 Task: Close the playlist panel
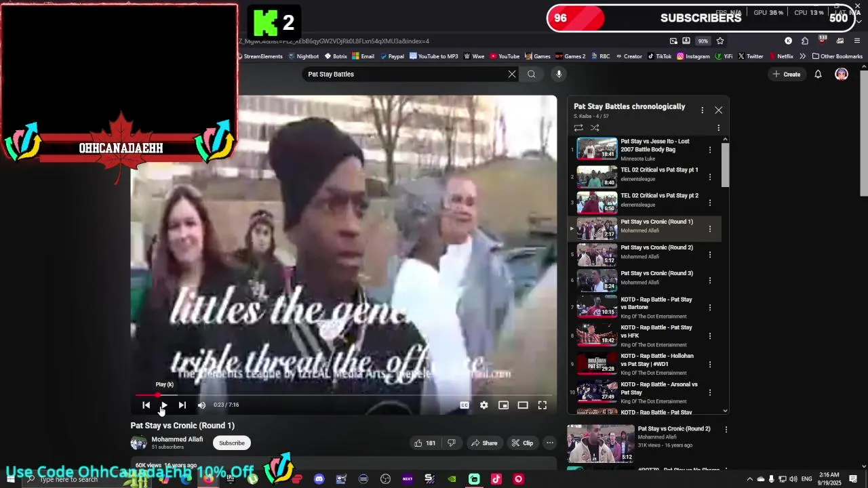tap(719, 110)
